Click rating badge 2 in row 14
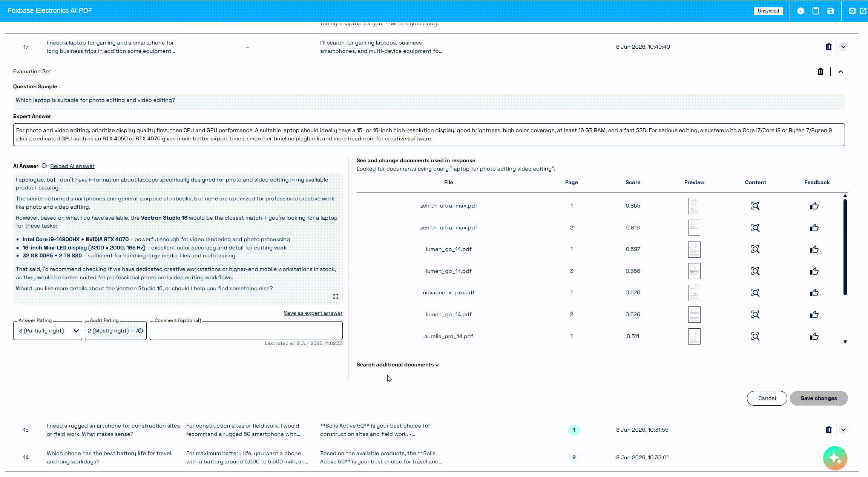868x477 pixels. [x=574, y=457]
